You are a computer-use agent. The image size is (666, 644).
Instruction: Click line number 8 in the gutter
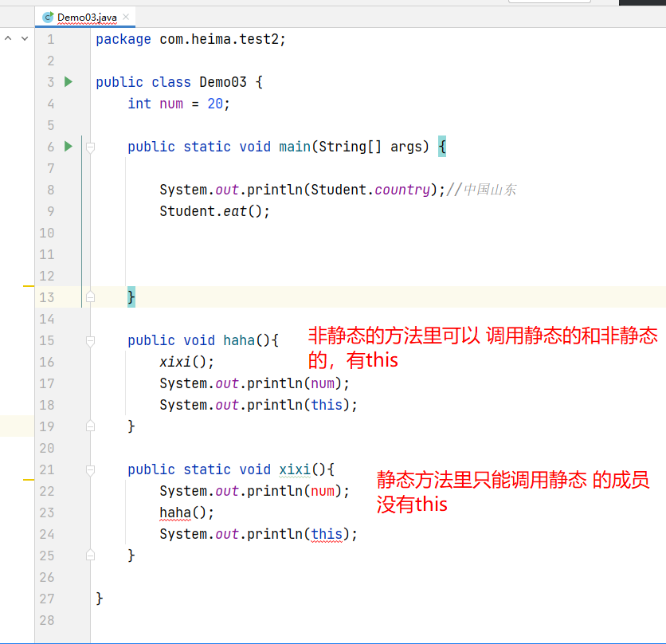point(50,189)
